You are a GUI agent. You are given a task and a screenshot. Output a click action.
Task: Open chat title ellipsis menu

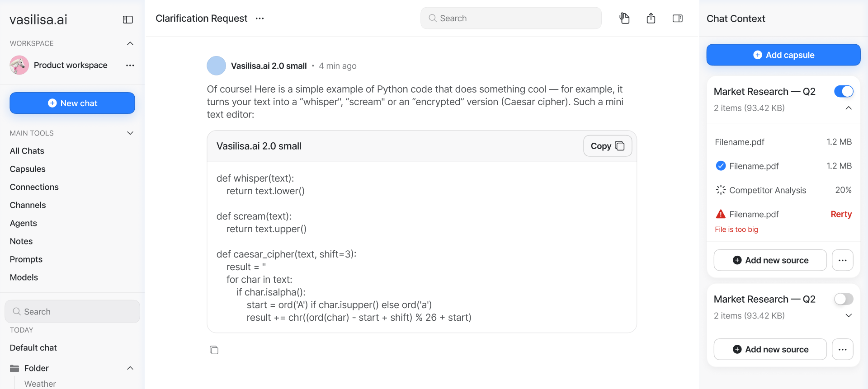[259, 19]
